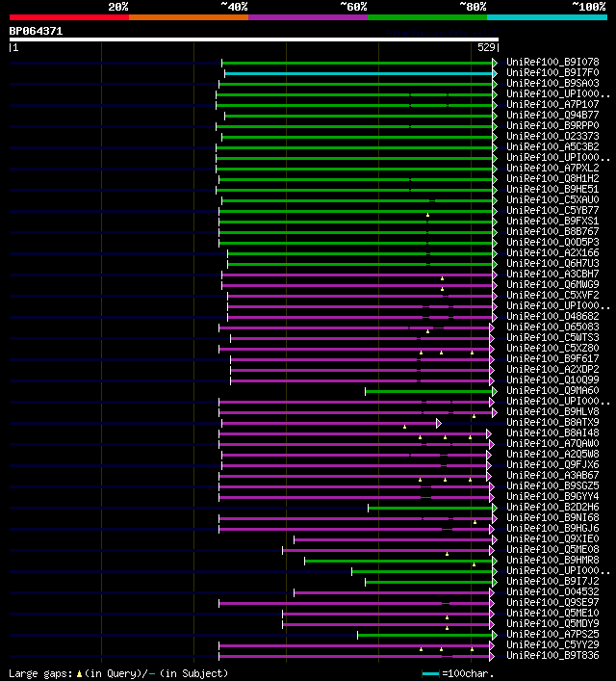The width and height of the screenshot is (616, 681).
Task: Click the UniRef100_C5XAU0 label
Action: [x=552, y=199]
